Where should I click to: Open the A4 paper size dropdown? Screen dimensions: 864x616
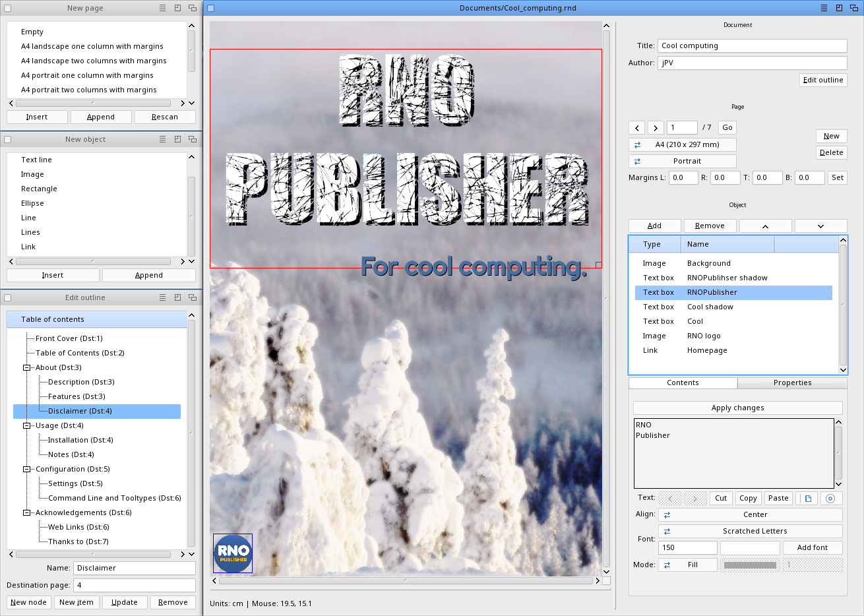click(682, 145)
